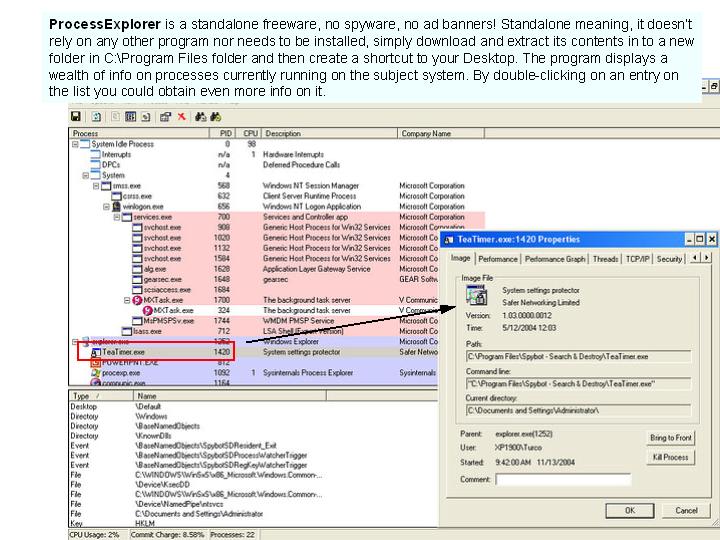
Task: Confirm dialog with OK button
Action: point(630,511)
